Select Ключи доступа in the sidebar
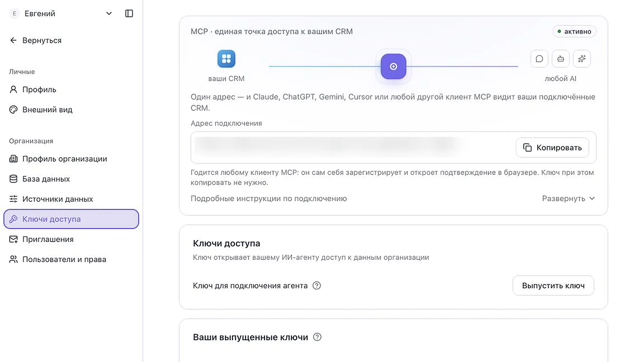644x362 pixels. point(71,219)
